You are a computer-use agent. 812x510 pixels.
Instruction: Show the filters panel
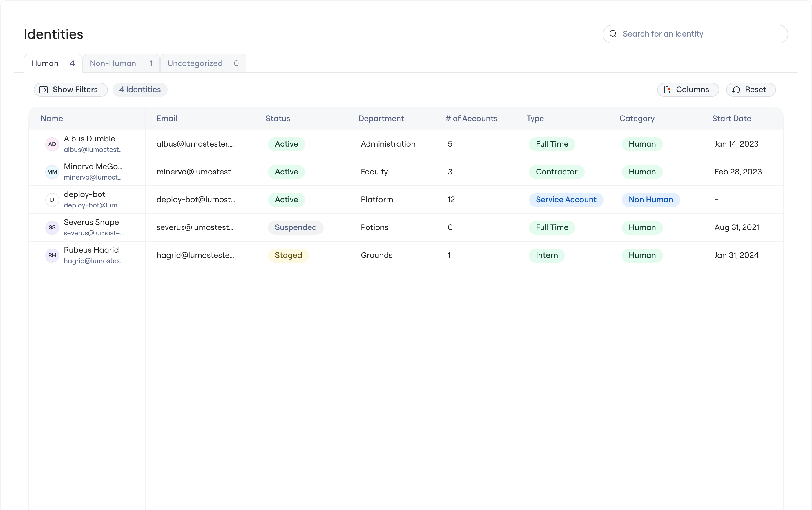(70, 90)
